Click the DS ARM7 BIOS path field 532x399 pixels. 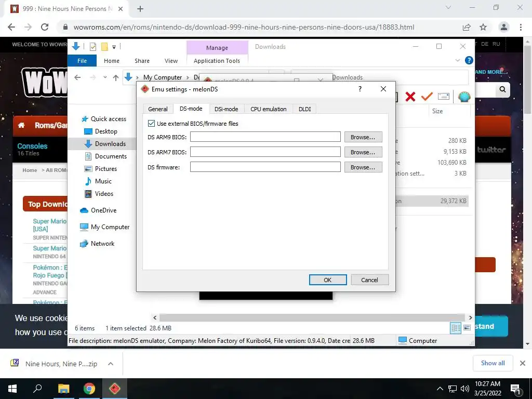[265, 152]
